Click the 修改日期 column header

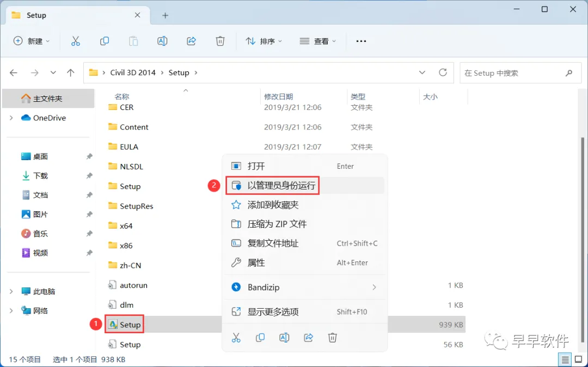(279, 97)
